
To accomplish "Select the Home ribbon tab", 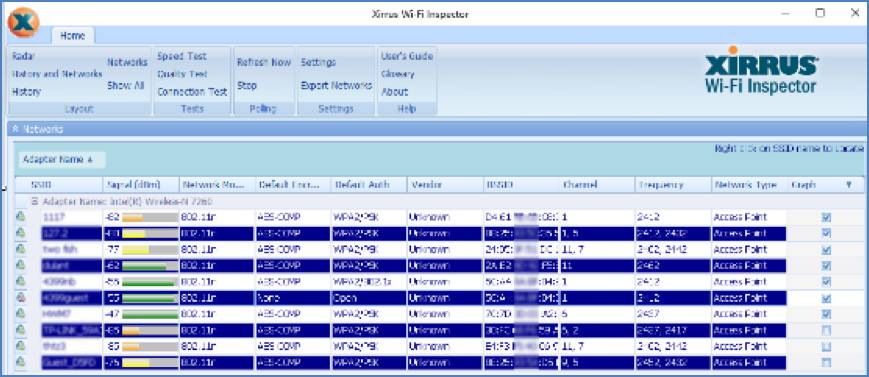I will (73, 35).
